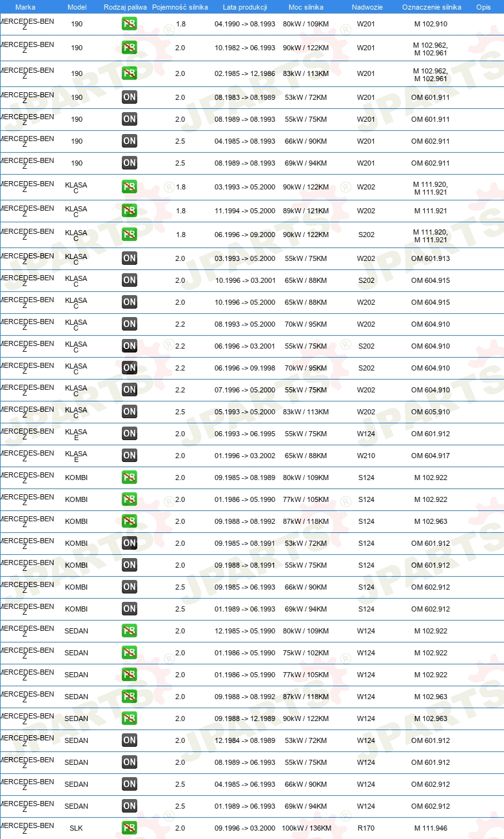Select ON icon in Sedan 53kW / 72KM row

click(x=130, y=741)
